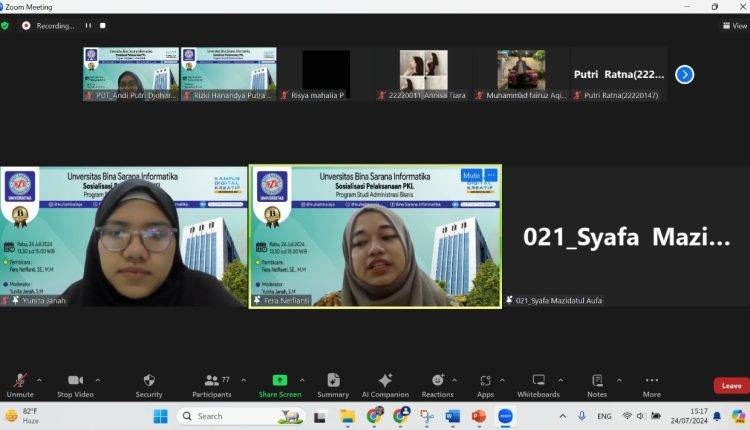Pause the recording
Screen dimensions: 750x430
(x=88, y=25)
